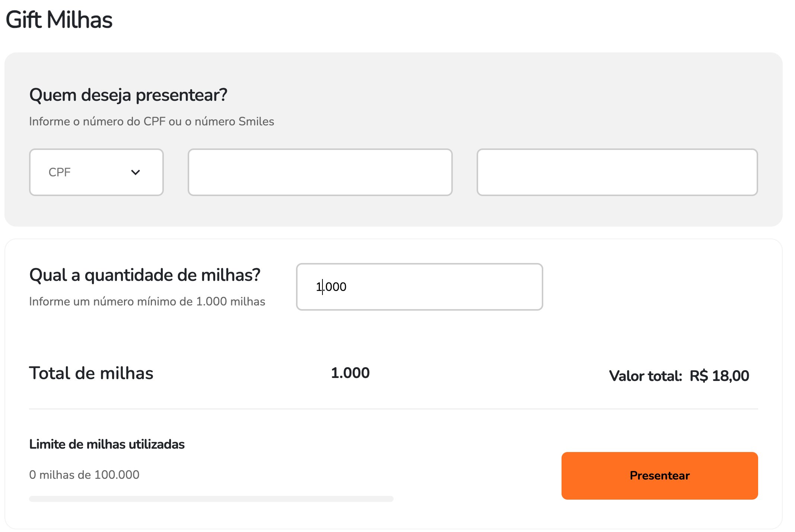Click the minimum 1.000 milhas hint text
795x532 pixels.
(147, 301)
